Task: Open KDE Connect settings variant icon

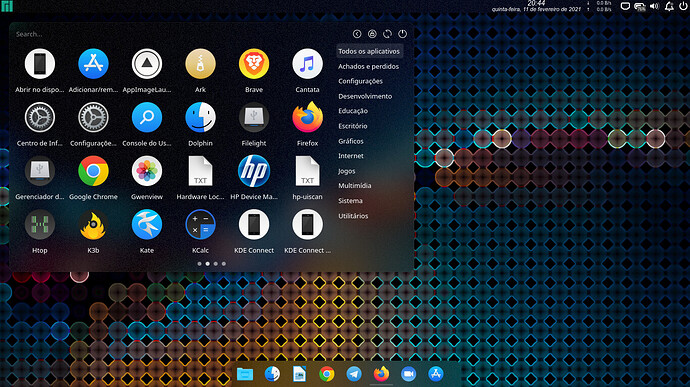Action: point(307,225)
